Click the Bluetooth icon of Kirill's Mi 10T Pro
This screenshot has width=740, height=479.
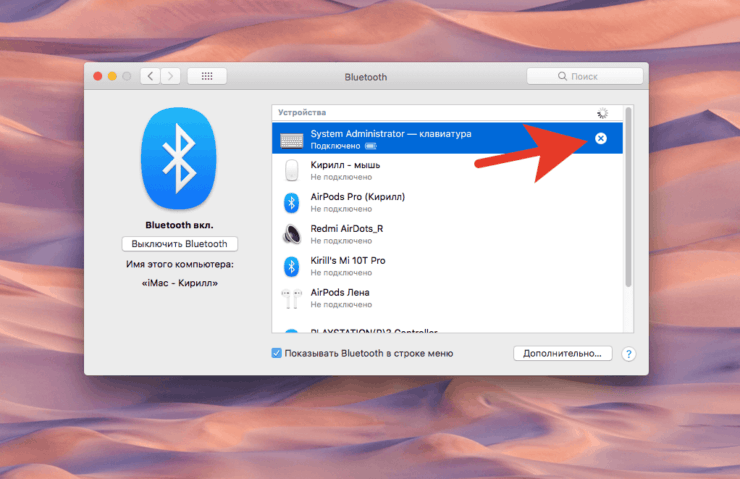pyautogui.click(x=292, y=266)
